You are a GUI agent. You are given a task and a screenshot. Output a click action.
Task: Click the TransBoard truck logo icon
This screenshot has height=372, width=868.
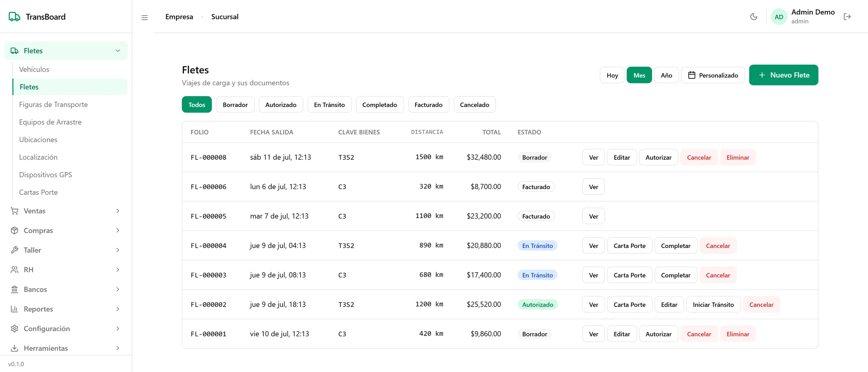click(x=14, y=17)
